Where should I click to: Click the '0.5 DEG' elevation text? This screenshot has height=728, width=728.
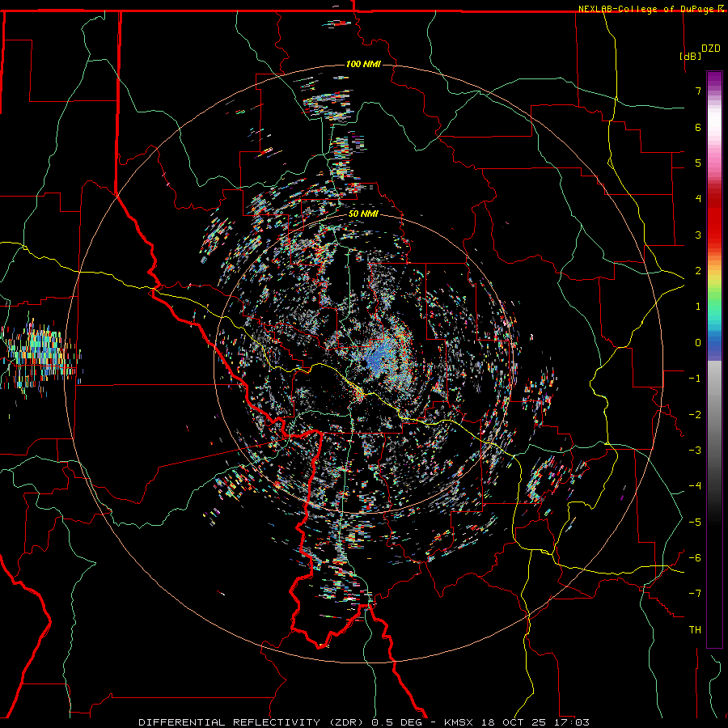point(396,722)
